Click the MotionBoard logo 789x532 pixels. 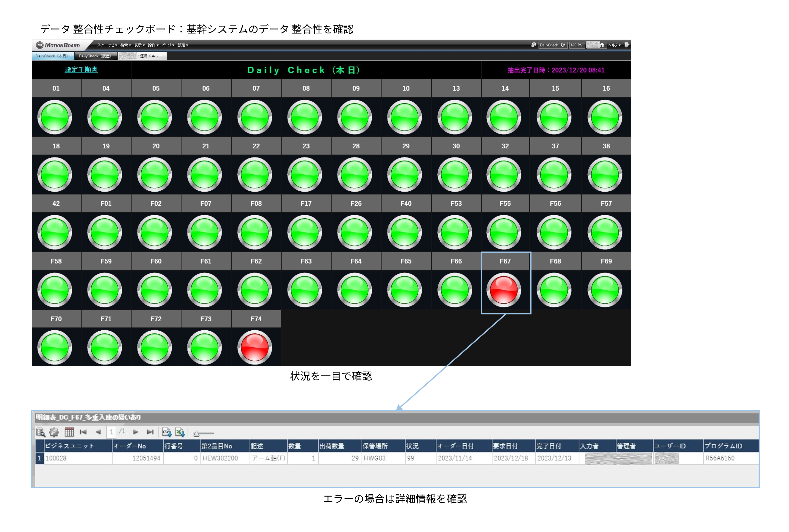(58, 45)
